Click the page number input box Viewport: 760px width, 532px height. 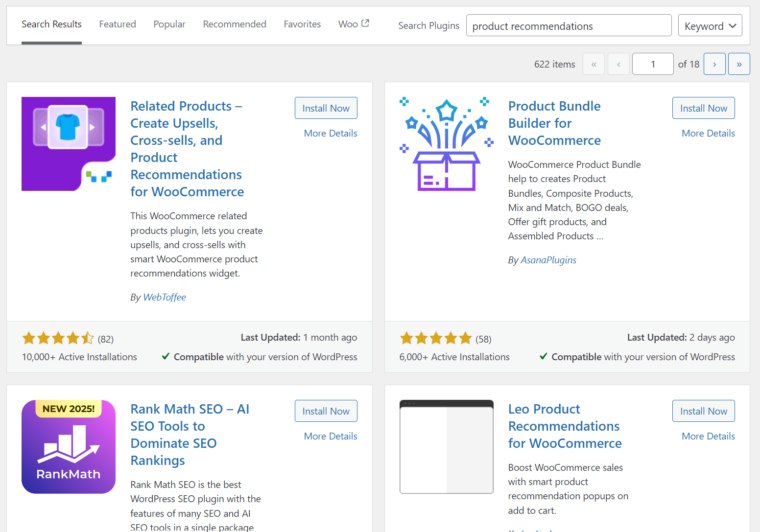coord(653,64)
